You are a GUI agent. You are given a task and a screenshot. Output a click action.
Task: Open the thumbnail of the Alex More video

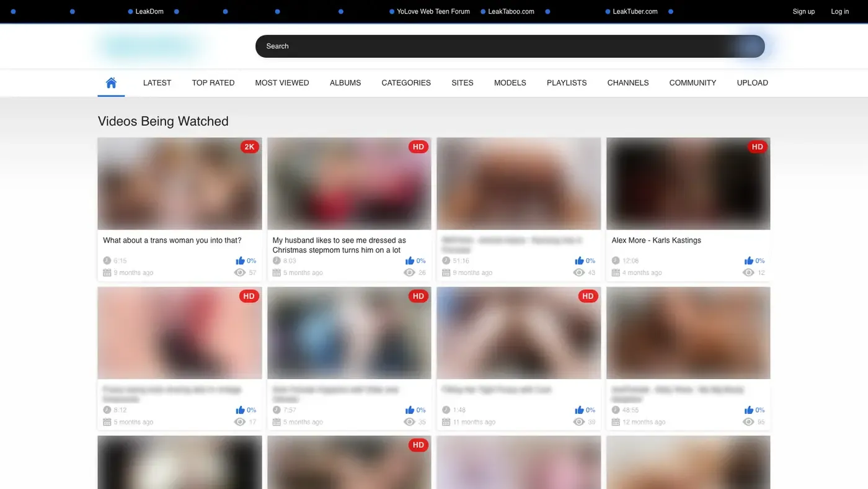point(688,184)
